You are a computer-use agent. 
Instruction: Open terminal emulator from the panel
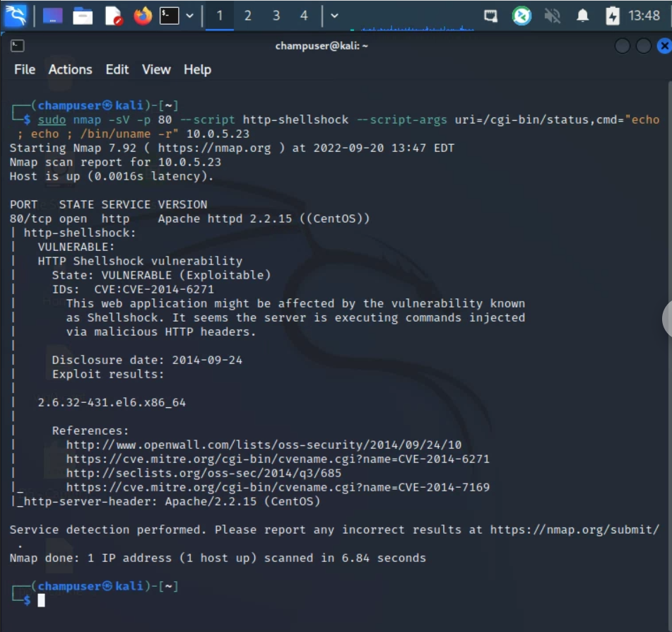point(170,16)
